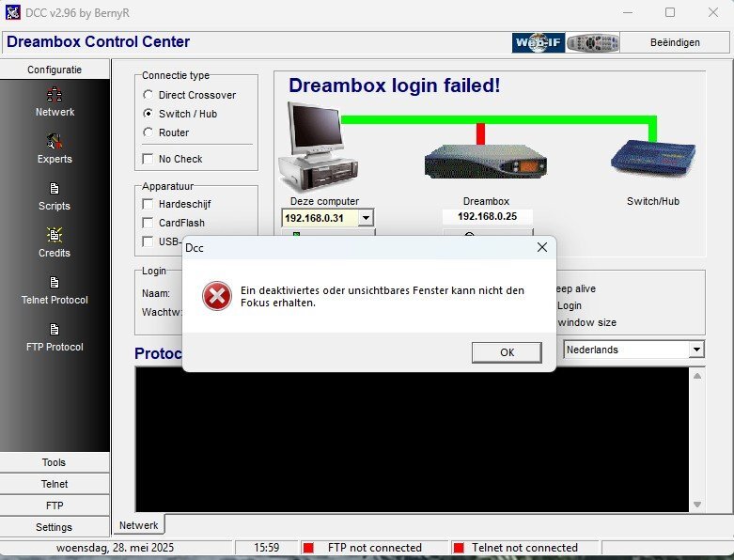Viewport: 734px width, 560px height.
Task: Click the date 'woensdag, 28. mei 2025'
Action: click(115, 548)
